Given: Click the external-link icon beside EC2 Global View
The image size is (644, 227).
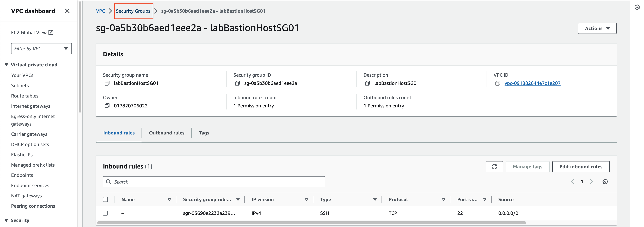Looking at the screenshot, I should 51,33.
